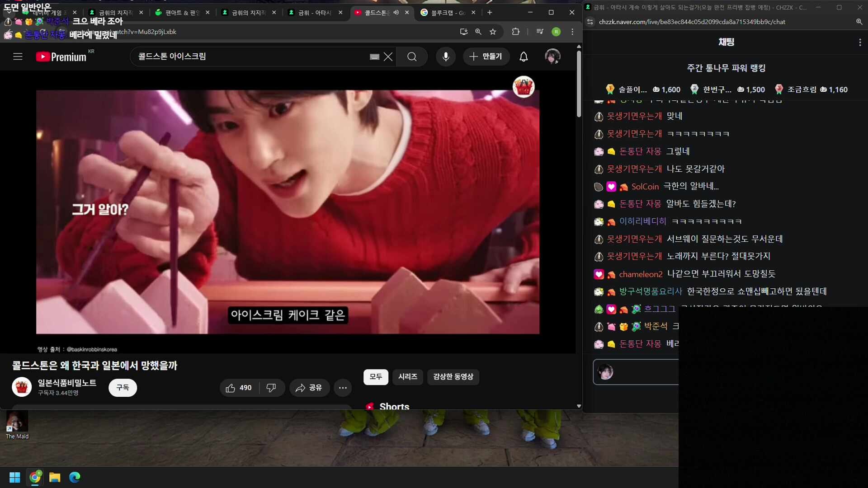The image size is (868, 488).
Task: Select the 모두 filter chip
Action: click(x=376, y=377)
